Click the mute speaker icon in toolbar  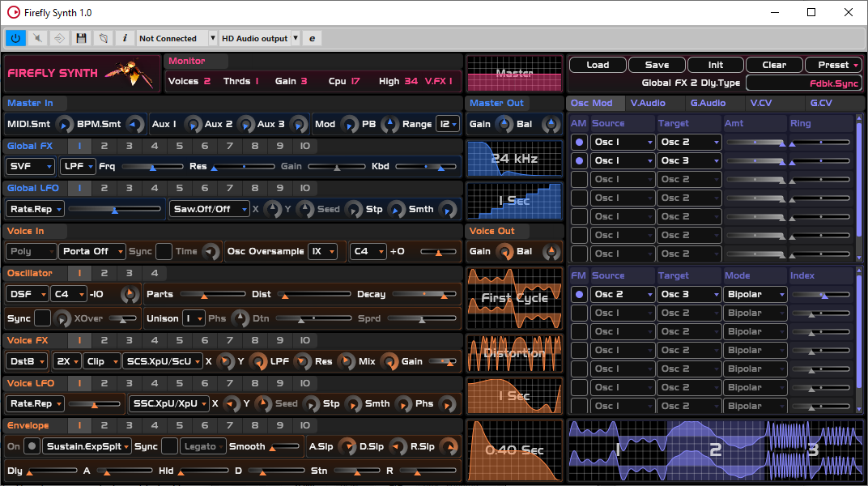coord(37,38)
